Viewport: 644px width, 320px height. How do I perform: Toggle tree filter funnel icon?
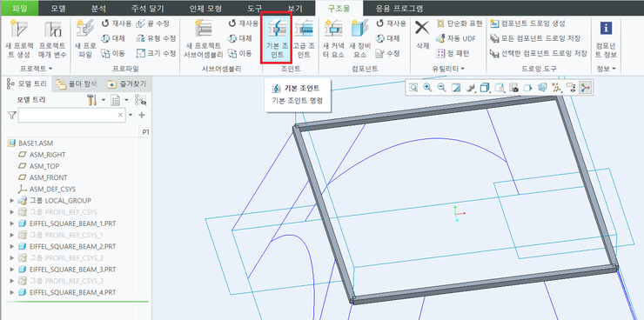point(11,116)
